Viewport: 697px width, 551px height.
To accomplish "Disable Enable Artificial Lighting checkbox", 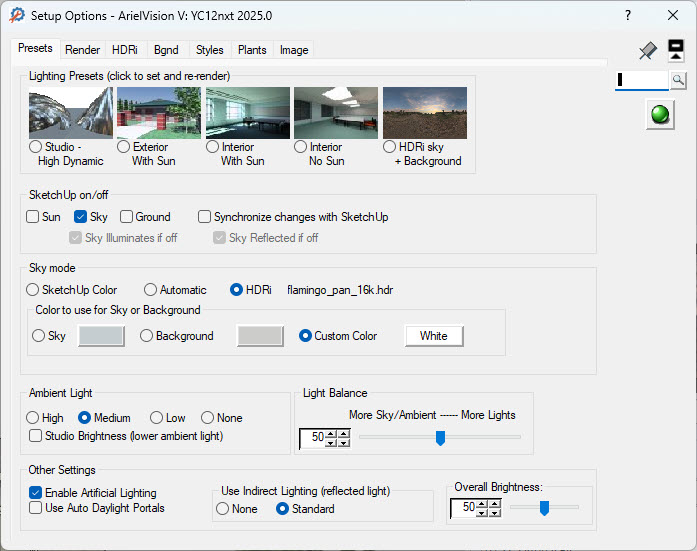I will tap(36, 492).
